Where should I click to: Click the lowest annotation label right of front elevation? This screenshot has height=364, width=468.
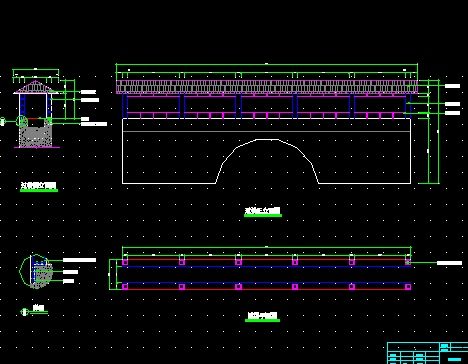pos(452,113)
